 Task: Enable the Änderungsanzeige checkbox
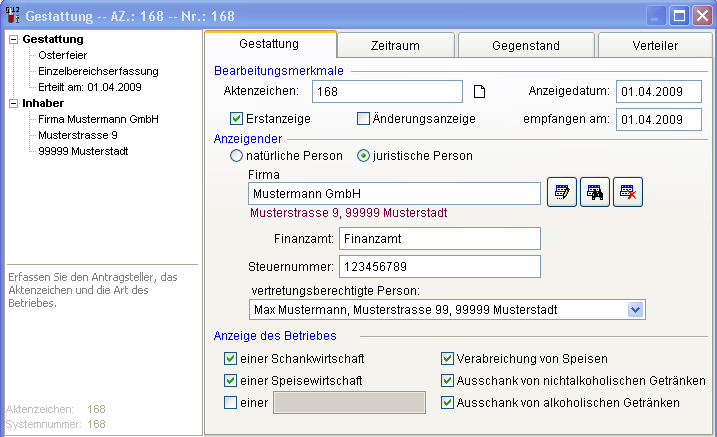tap(364, 119)
